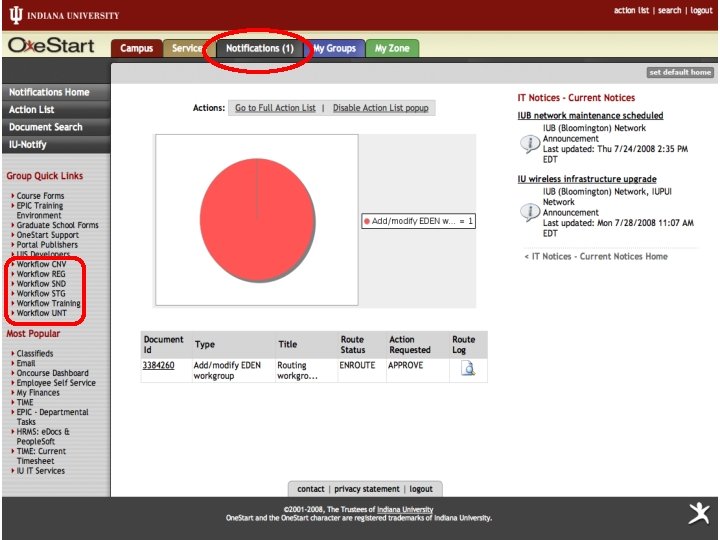Open TIME link under Most Popular
Screen dimensions: 720x540
(x=25, y=402)
